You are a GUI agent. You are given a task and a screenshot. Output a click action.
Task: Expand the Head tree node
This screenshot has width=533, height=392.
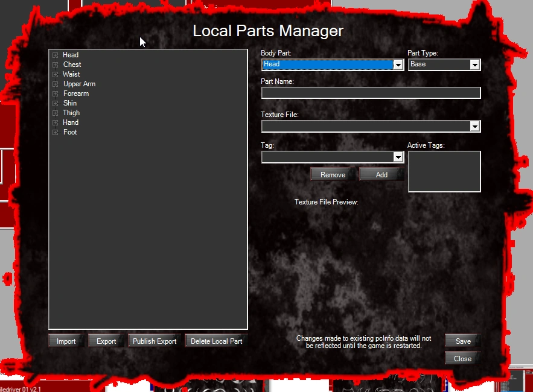coord(54,54)
